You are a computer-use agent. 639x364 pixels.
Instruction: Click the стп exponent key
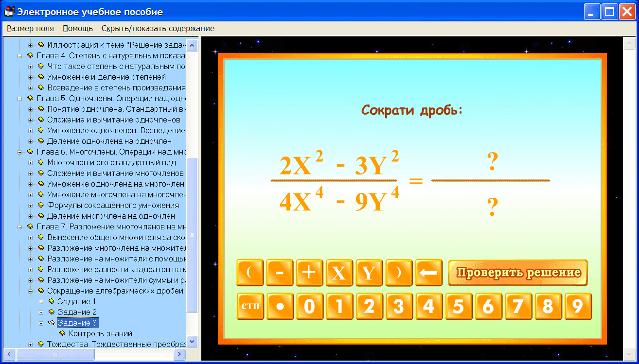(250, 306)
